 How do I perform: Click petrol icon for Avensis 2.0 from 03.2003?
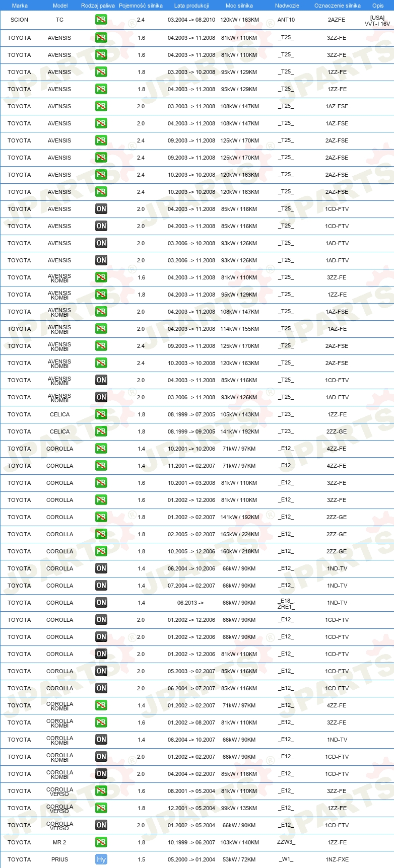(x=101, y=106)
